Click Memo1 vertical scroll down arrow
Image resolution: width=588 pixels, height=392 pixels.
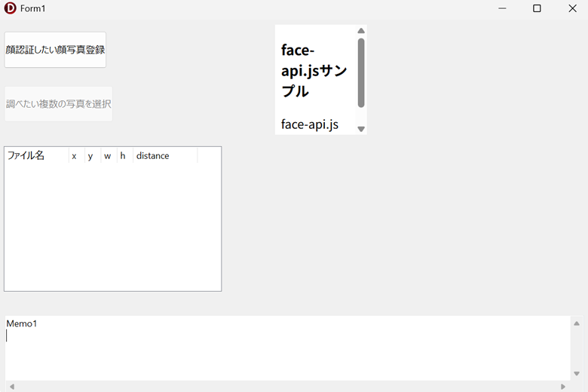coord(577,373)
